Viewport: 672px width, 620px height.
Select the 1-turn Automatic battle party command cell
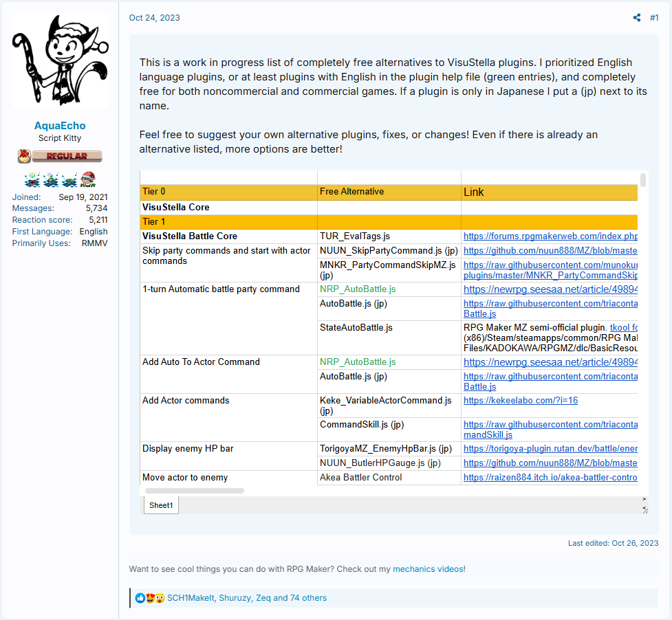[228, 318]
